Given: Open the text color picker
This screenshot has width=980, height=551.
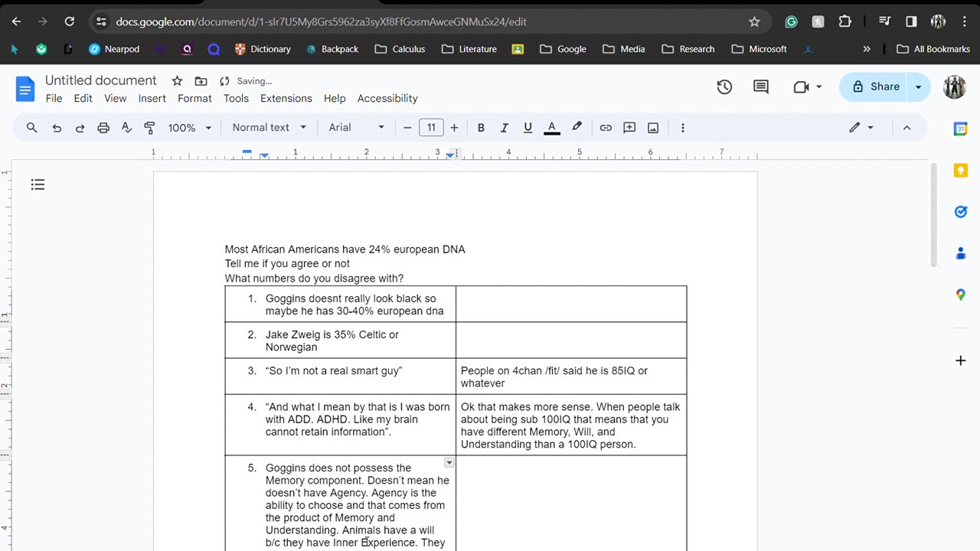Looking at the screenshot, I should pyautogui.click(x=551, y=128).
